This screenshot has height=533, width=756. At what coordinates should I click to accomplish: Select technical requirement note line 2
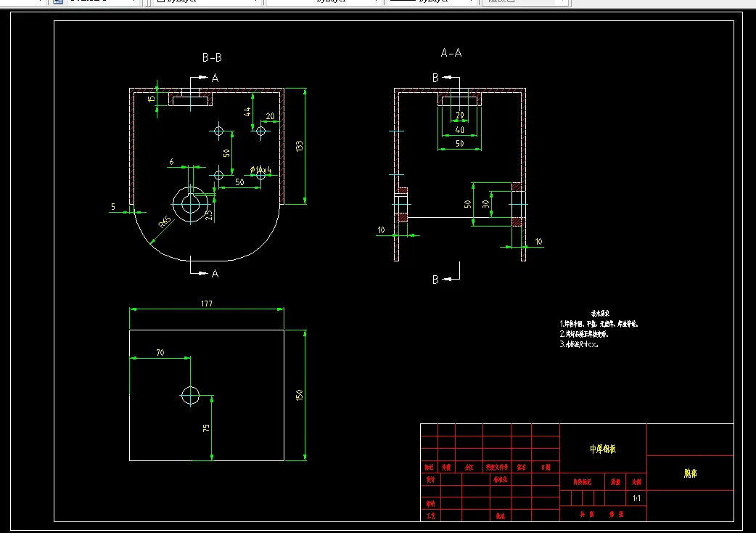click(584, 334)
